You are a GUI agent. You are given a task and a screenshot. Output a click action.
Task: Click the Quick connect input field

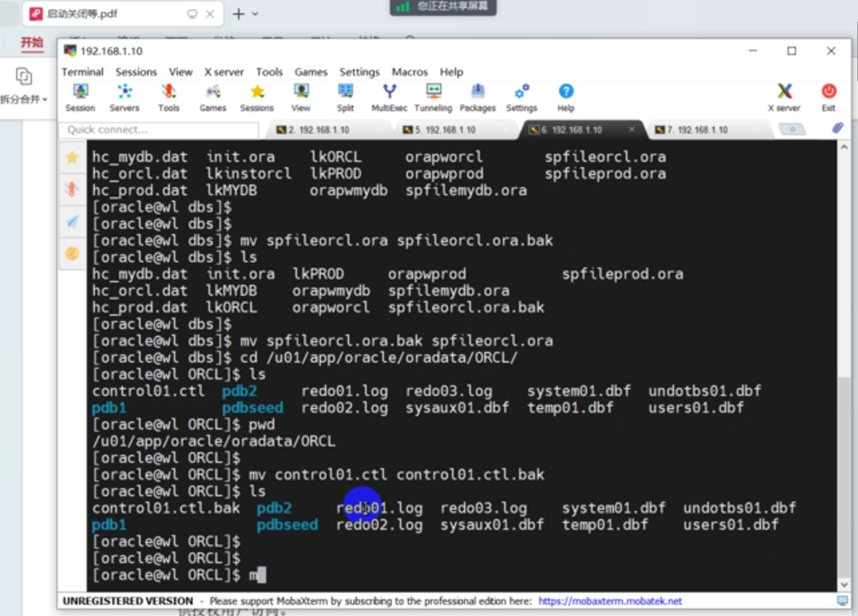click(158, 130)
